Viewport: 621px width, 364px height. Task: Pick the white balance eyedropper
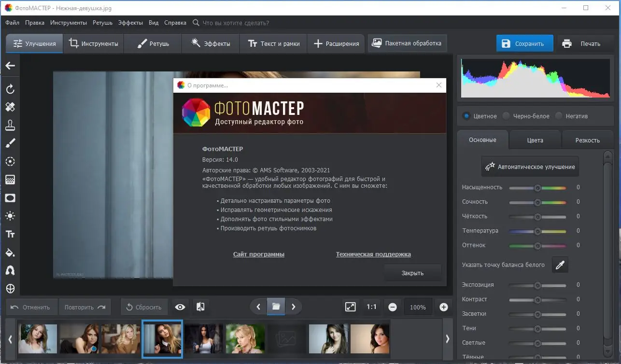tap(560, 265)
